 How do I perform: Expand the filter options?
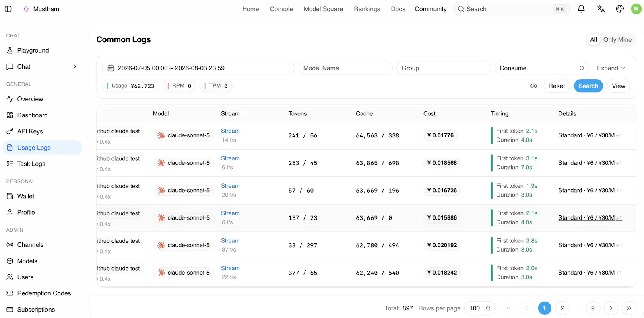611,68
